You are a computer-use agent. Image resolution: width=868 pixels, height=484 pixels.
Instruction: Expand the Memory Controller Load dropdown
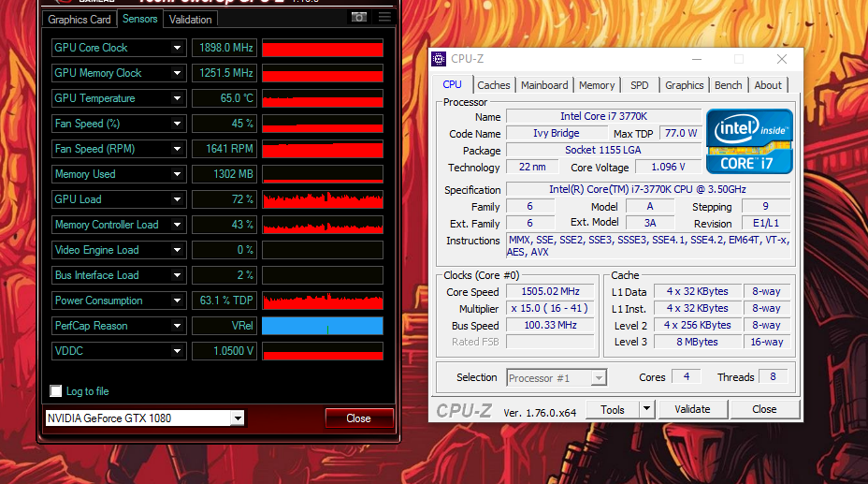pos(177,225)
